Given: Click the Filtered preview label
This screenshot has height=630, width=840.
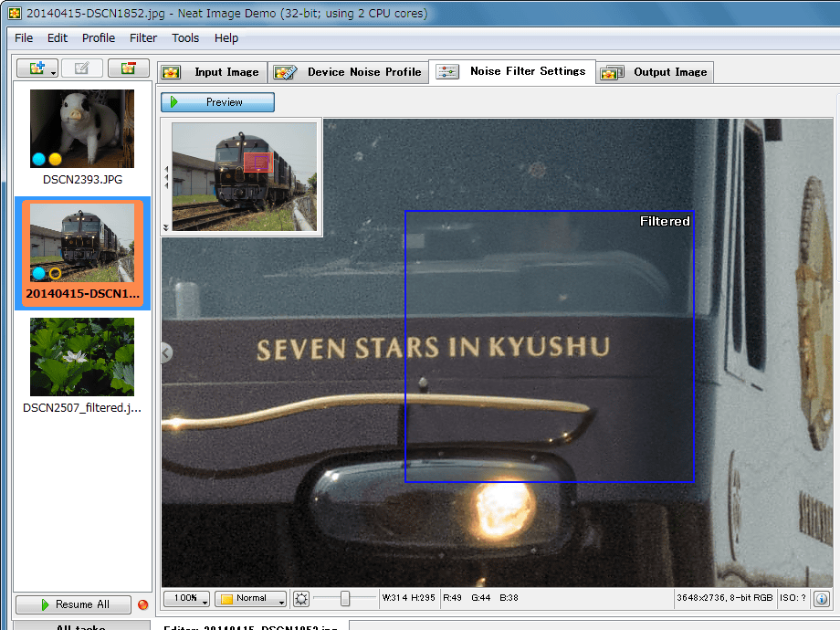Looking at the screenshot, I should (x=665, y=221).
